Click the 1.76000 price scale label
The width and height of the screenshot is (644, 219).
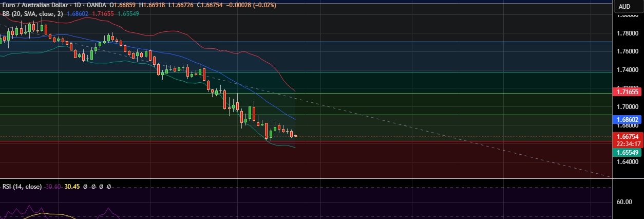[x=627, y=51]
